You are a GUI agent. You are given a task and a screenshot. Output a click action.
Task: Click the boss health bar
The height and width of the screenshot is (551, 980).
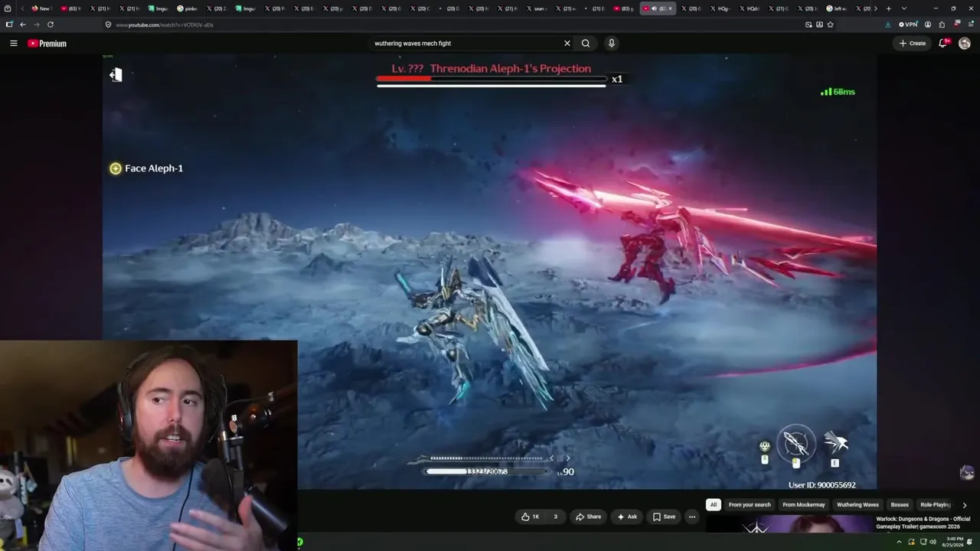point(491,78)
